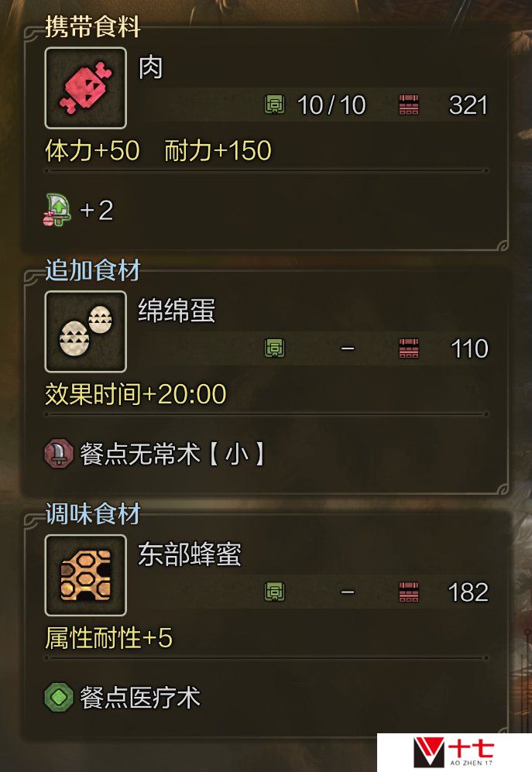The width and height of the screenshot is (532, 772).
Task: Click the red storage icon beside 110
Action: pos(409,348)
